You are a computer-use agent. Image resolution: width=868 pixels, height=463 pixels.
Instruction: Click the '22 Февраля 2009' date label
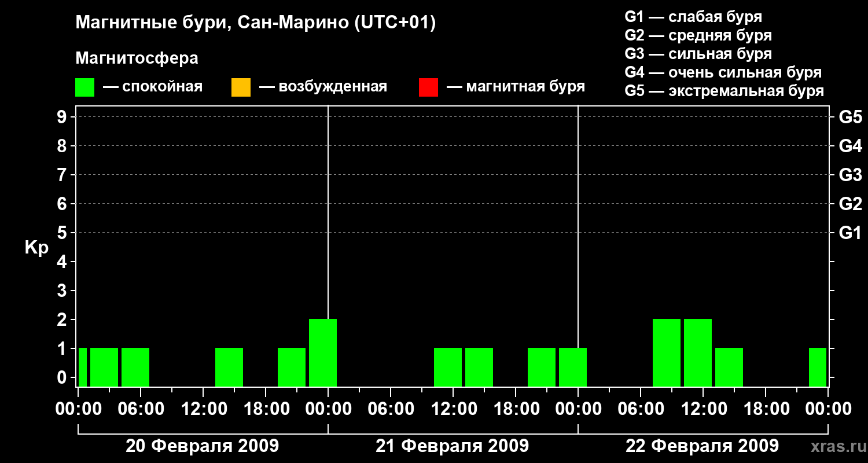pos(703,446)
